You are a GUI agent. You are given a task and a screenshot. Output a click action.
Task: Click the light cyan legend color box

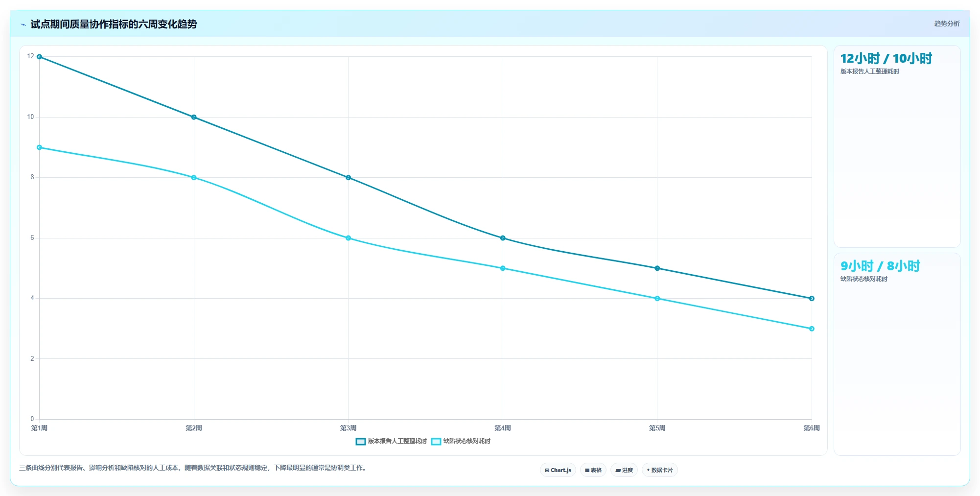tap(436, 441)
